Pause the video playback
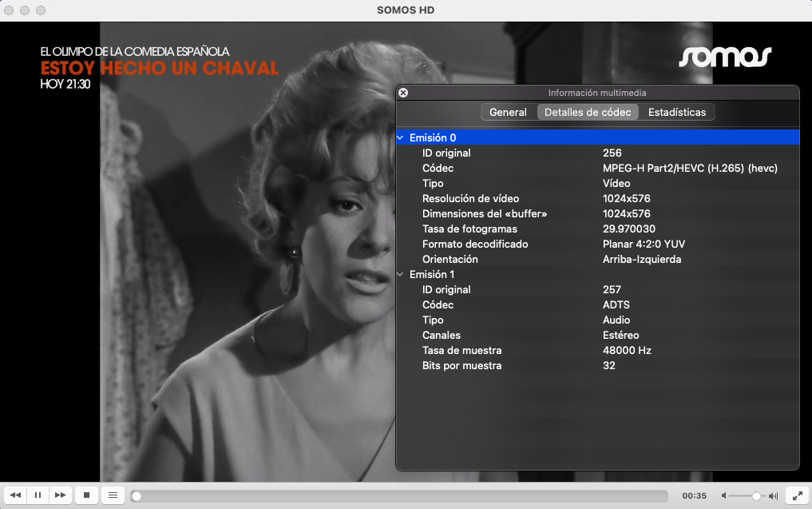 point(38,495)
